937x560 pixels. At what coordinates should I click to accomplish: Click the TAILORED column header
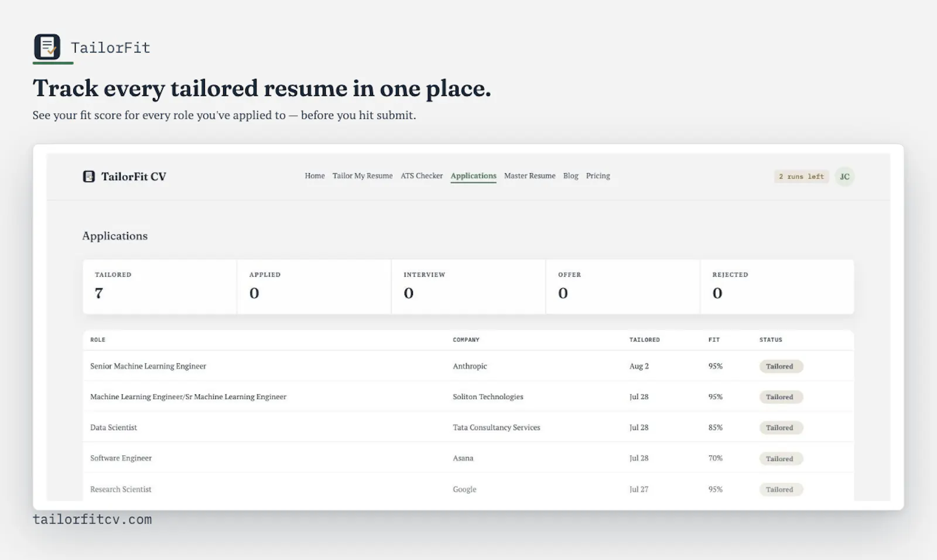(x=644, y=339)
